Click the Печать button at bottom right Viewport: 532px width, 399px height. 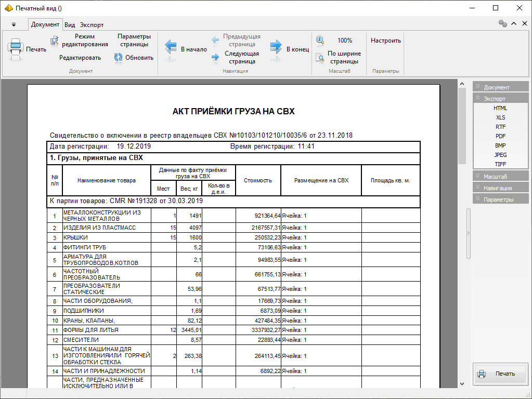coord(501,374)
